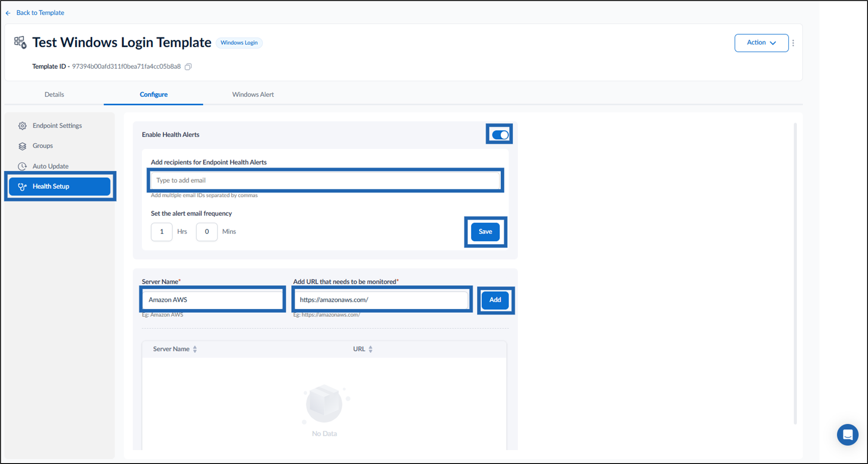Click the vertical scrollbar of the panel
The height and width of the screenshot is (464, 868).
pyautogui.click(x=795, y=273)
